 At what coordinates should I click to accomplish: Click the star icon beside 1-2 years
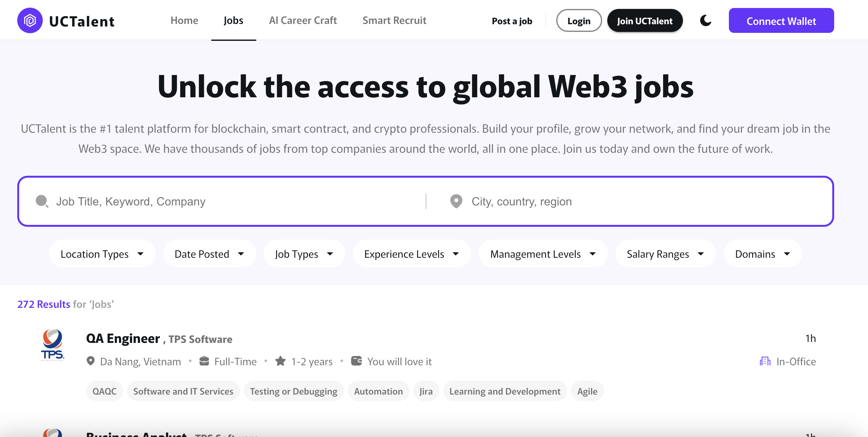(x=281, y=361)
